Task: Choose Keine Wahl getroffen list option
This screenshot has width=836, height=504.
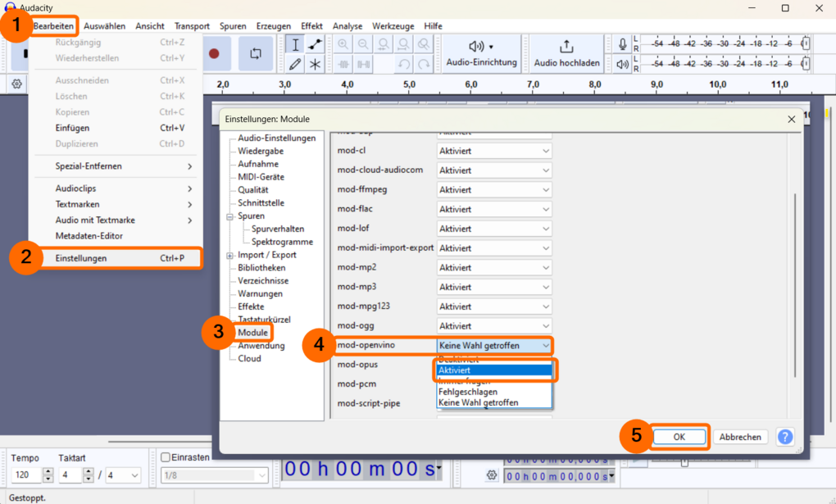Action: pyautogui.click(x=494, y=402)
